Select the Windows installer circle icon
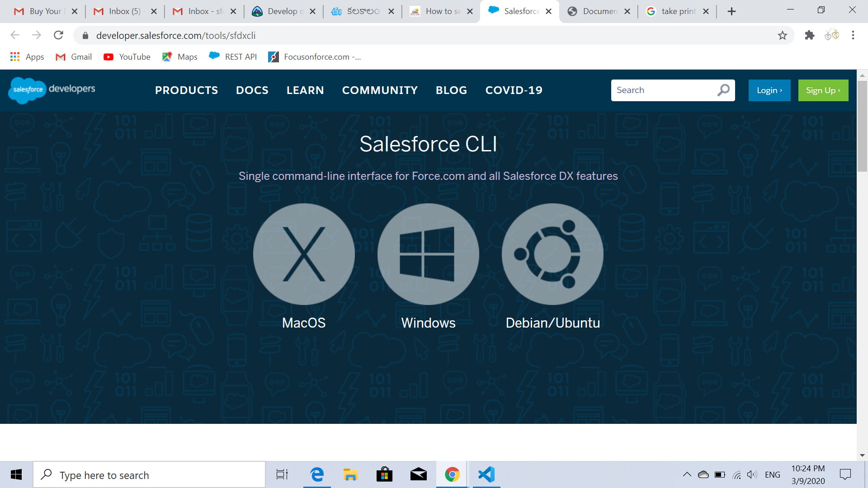Viewport: 868px width, 488px height. (428, 254)
